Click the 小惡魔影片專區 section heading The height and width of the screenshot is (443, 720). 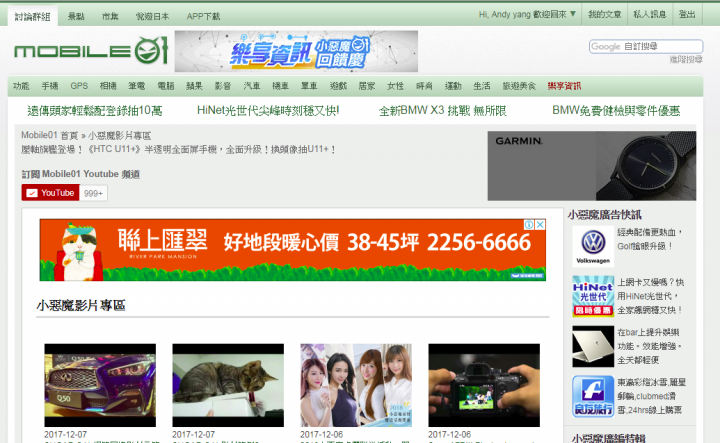(x=81, y=305)
